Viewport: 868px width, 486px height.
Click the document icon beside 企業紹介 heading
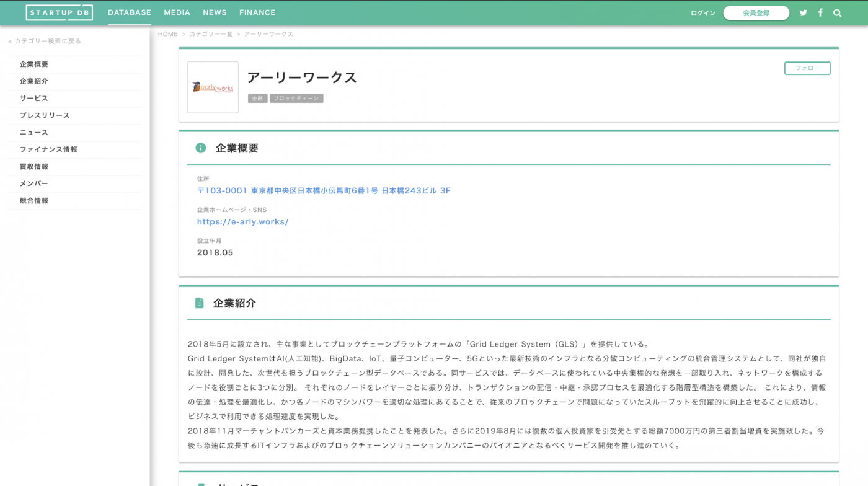pos(200,303)
